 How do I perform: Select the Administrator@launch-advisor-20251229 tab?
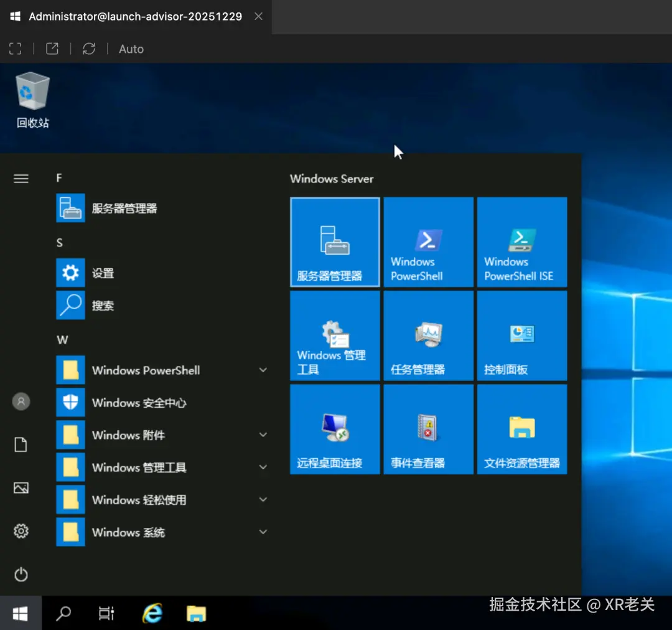coord(136,16)
